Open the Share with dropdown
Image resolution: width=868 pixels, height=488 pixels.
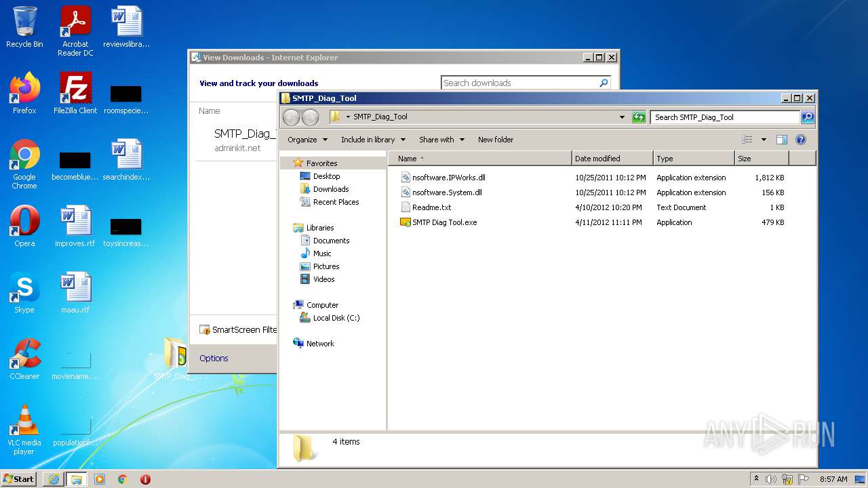pyautogui.click(x=441, y=140)
